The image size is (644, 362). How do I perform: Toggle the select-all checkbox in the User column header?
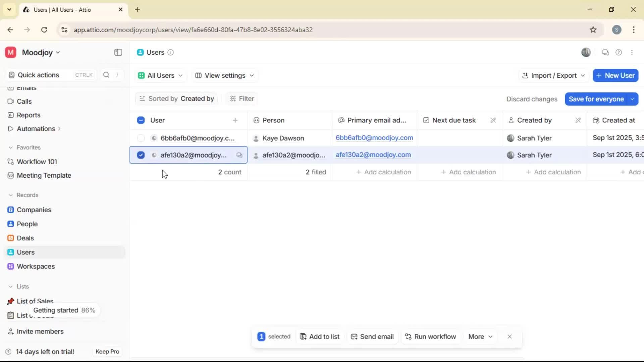pos(141,120)
